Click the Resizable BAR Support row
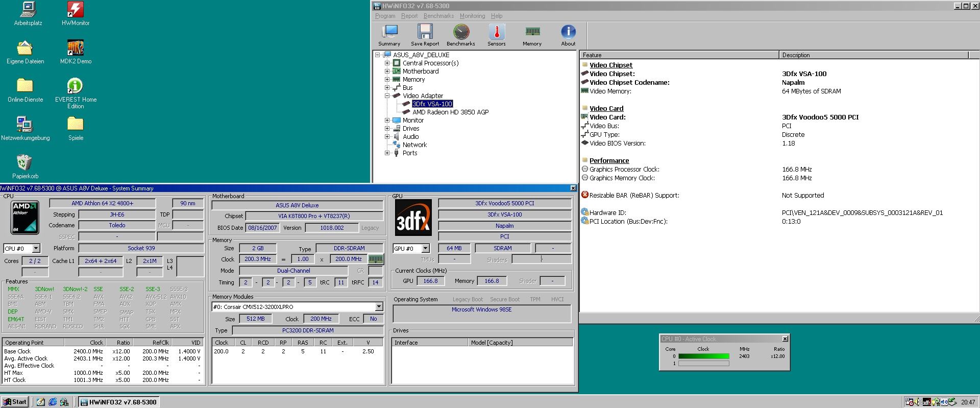Viewport: 980px width, 408px height. pos(779,196)
